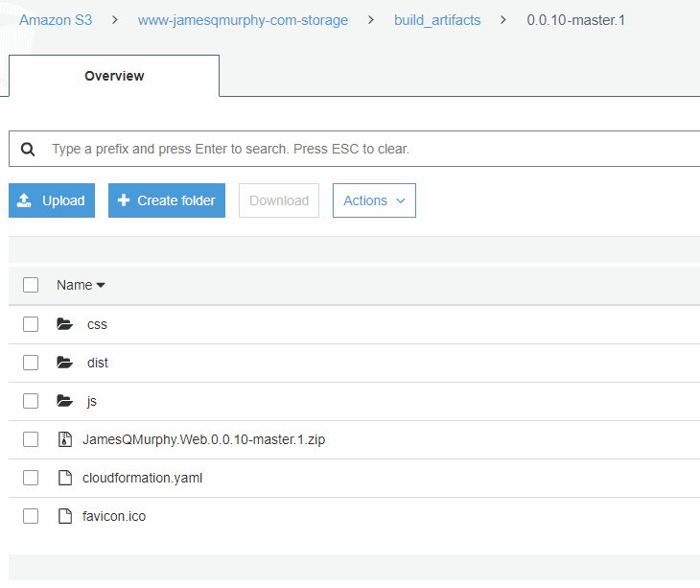Open cloudformation.yaml file

coord(143,478)
